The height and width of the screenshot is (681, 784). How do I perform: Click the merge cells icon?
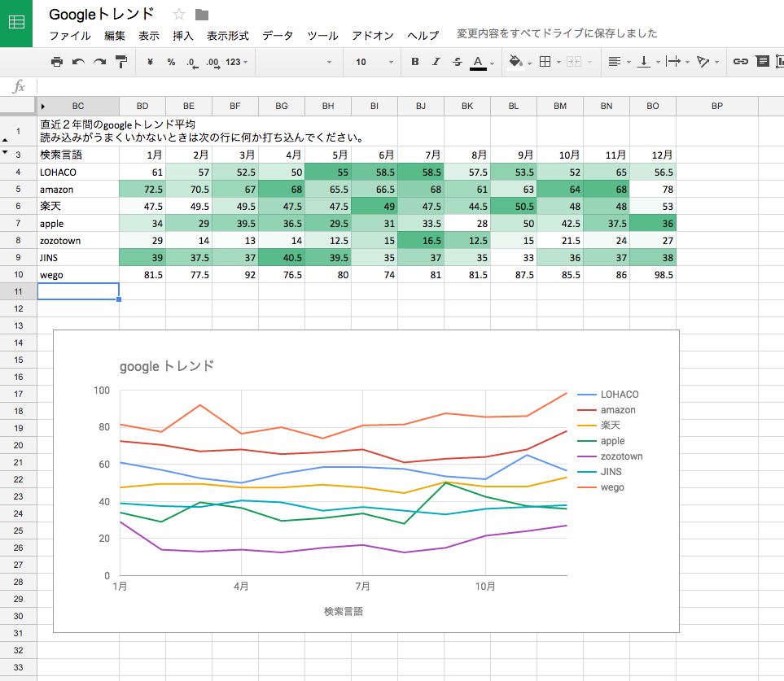(574, 62)
